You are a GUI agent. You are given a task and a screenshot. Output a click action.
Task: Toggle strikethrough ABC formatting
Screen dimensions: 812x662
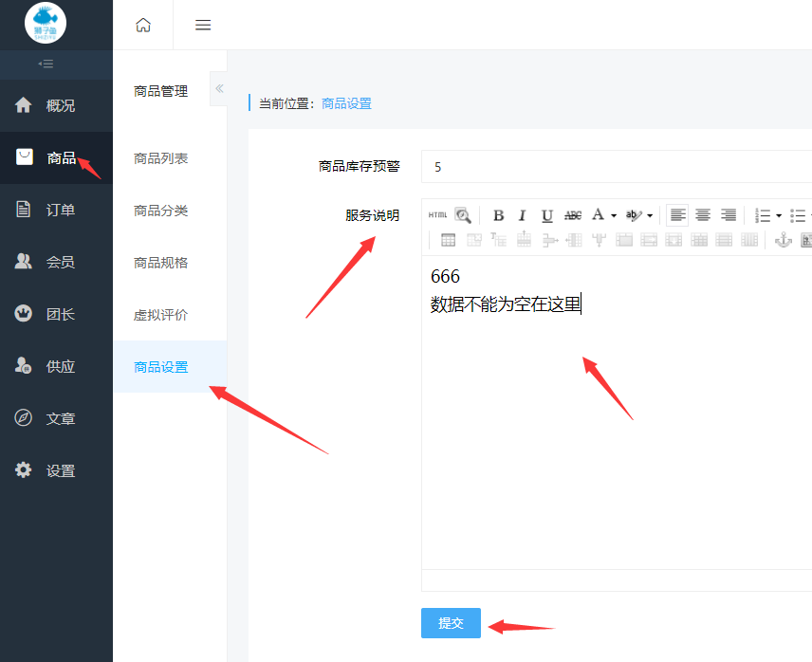[x=573, y=215]
